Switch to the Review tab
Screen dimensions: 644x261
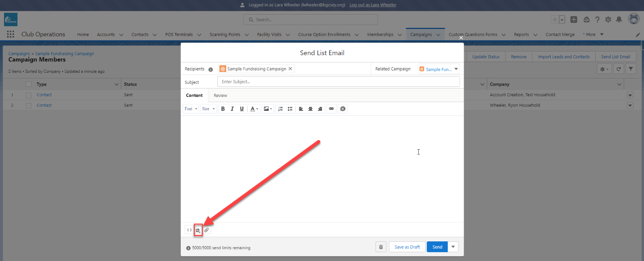click(220, 96)
